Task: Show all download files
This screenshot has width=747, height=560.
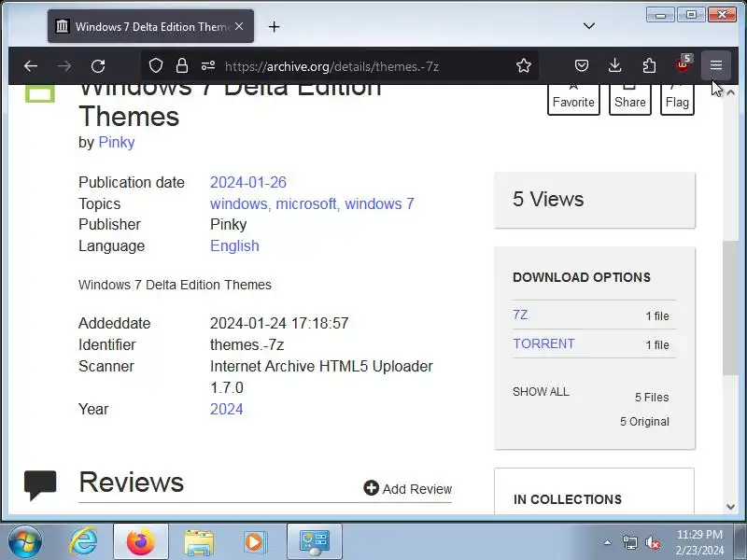Action: 541,392
